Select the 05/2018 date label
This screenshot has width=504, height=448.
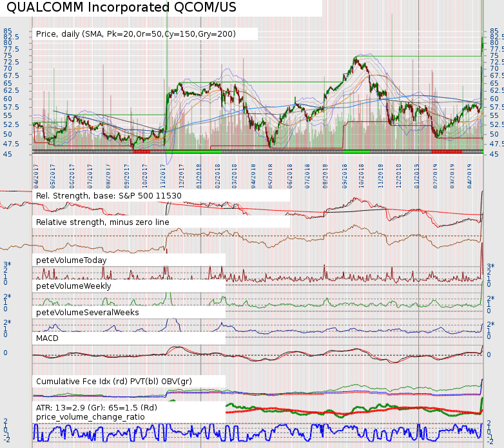tap(270, 177)
